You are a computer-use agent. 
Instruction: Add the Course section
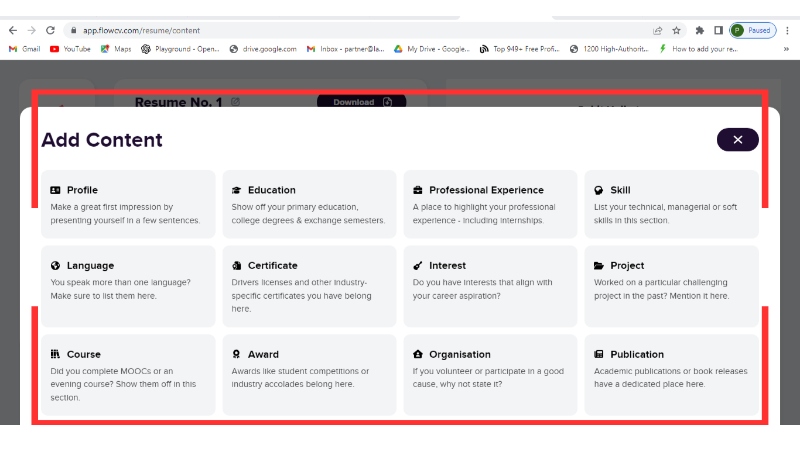[x=128, y=374]
